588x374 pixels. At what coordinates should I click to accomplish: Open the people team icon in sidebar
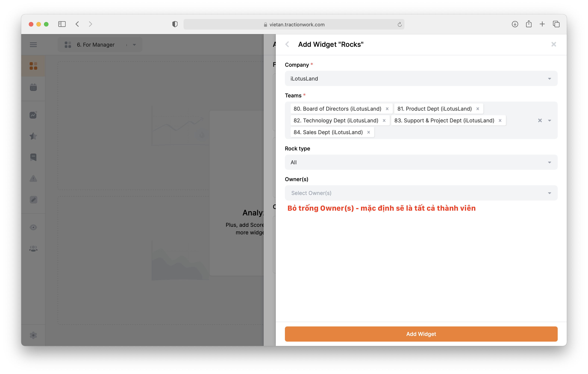33,249
